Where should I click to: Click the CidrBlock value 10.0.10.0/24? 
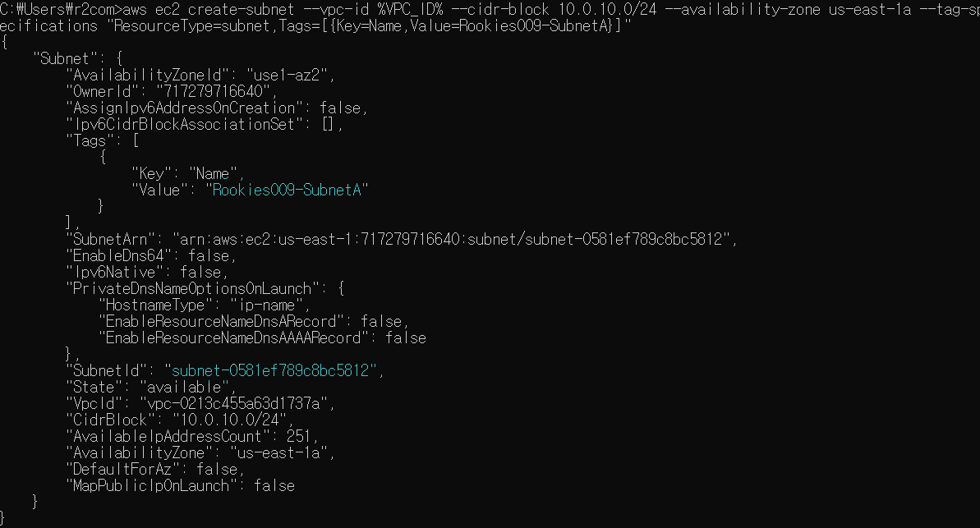point(228,420)
